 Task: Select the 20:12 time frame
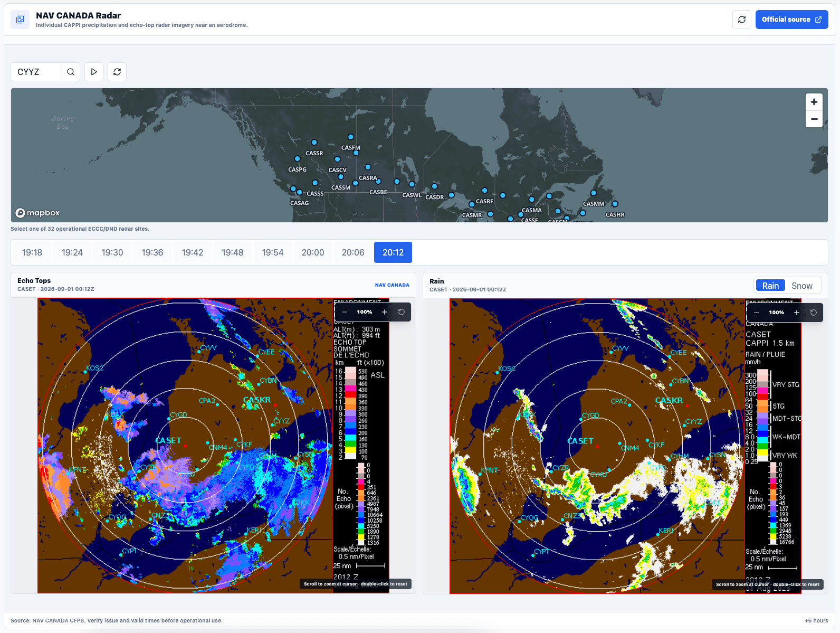tap(393, 252)
